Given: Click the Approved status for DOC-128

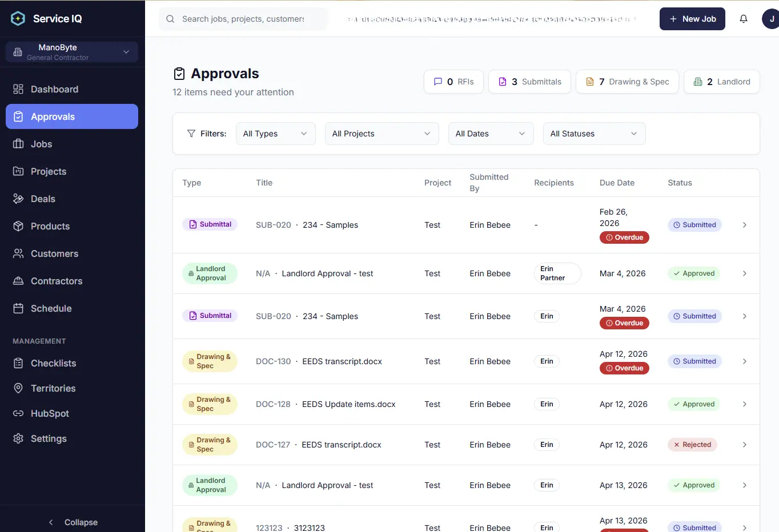Looking at the screenshot, I should tap(694, 404).
